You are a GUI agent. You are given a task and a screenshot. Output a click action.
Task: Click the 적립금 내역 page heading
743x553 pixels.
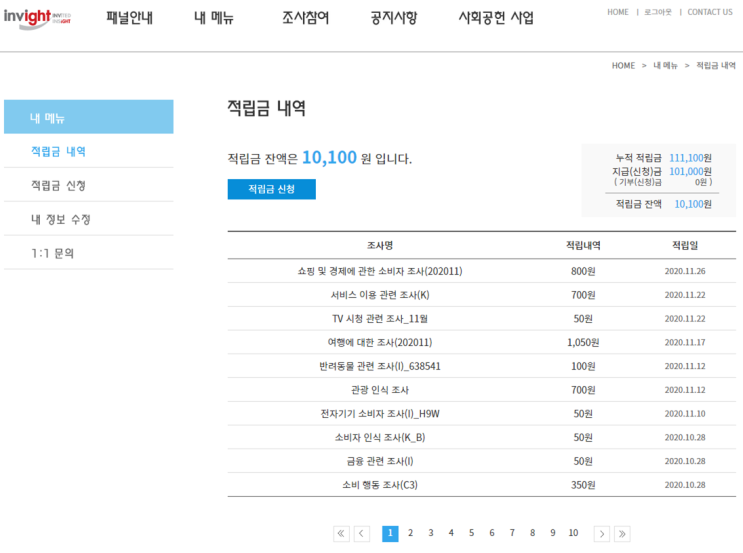pos(266,108)
